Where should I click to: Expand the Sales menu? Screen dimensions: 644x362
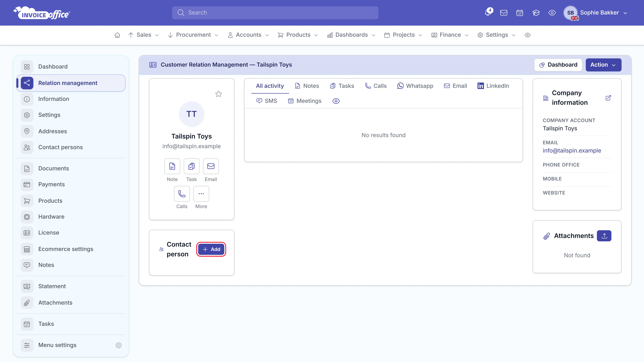click(x=143, y=35)
